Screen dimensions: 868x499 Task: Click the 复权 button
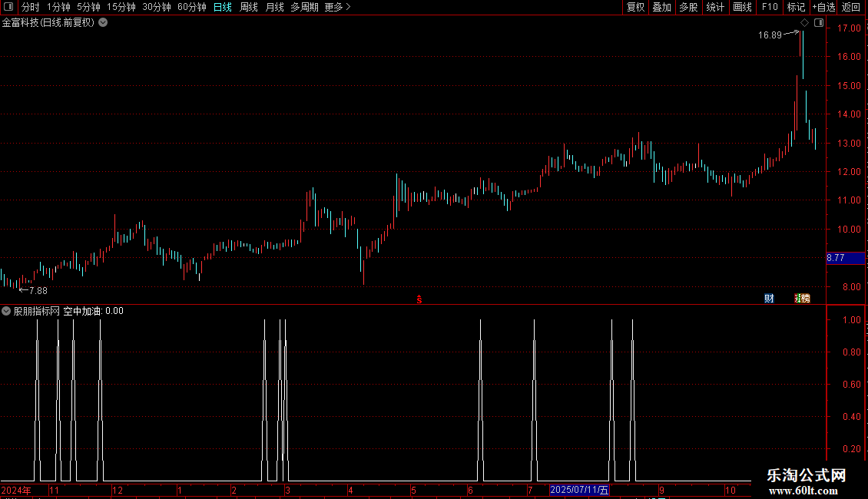pyautogui.click(x=635, y=7)
